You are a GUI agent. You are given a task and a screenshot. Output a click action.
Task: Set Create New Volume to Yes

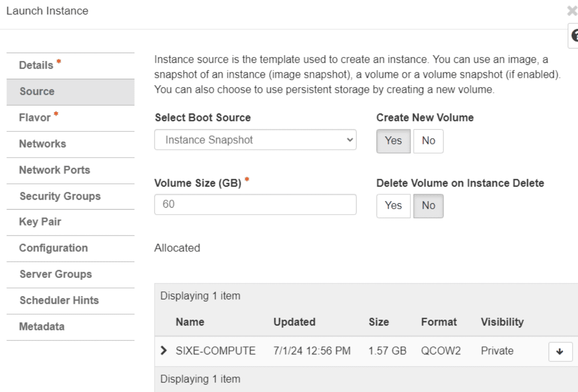point(393,141)
